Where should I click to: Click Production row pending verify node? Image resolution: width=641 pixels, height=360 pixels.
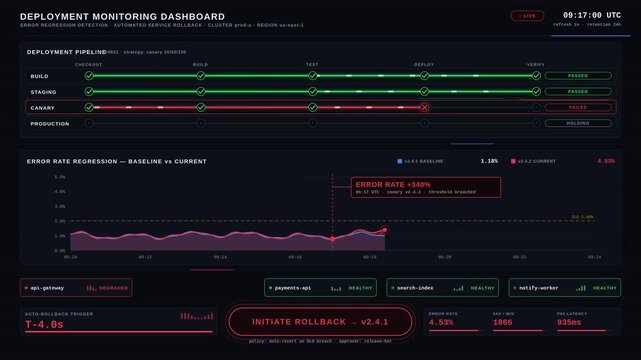pos(536,123)
